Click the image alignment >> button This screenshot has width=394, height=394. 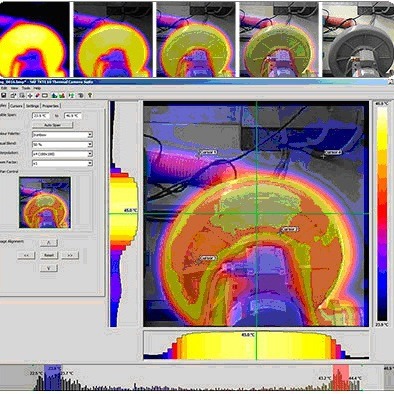70,255
